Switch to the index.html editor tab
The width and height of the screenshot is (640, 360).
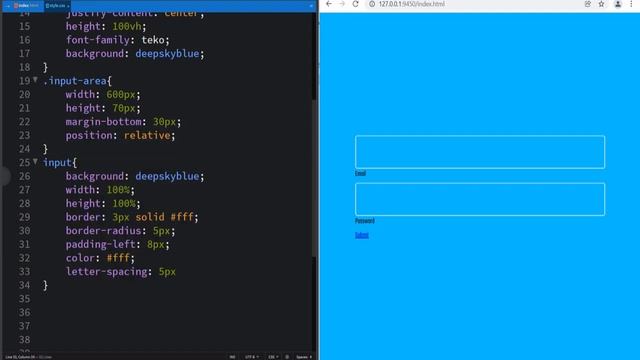click(26, 6)
